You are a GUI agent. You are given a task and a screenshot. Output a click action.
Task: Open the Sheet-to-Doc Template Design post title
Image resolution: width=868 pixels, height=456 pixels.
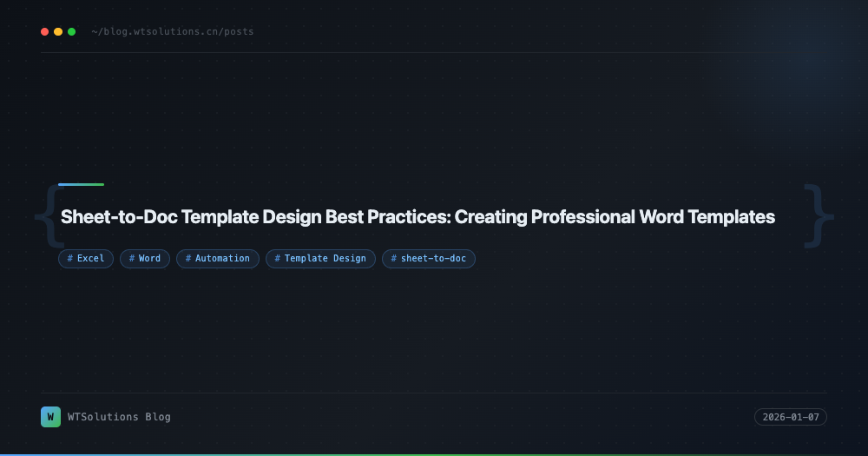pyautogui.click(x=418, y=216)
